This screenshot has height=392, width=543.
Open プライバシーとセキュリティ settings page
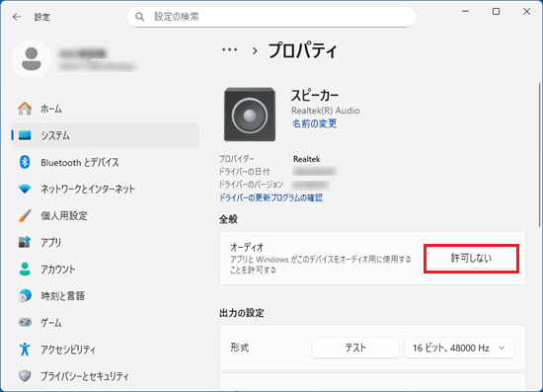coord(105,376)
